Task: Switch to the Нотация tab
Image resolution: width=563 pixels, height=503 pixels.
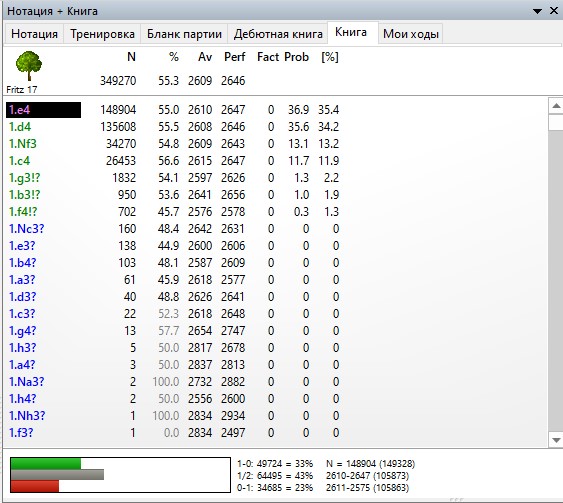Action: click(x=34, y=34)
